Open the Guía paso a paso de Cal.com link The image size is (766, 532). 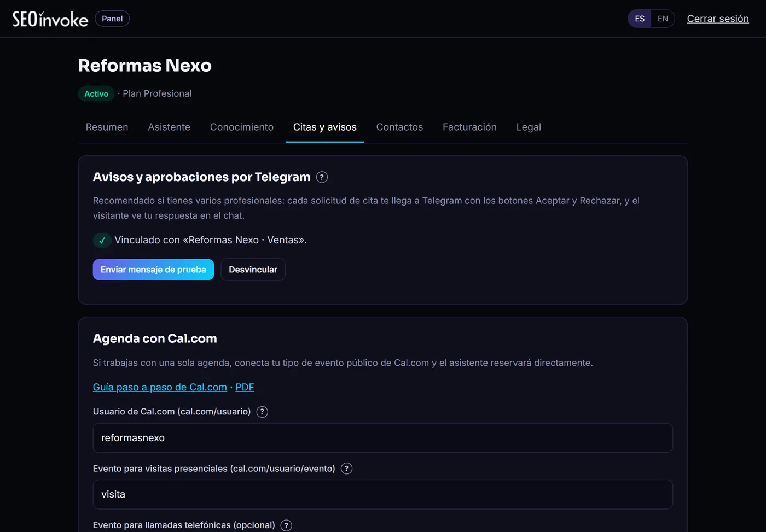tap(160, 387)
